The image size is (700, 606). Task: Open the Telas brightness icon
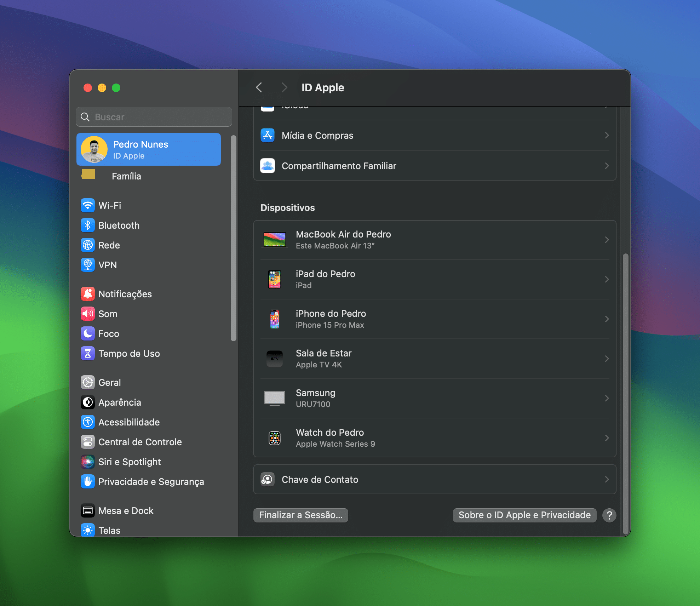point(88,530)
